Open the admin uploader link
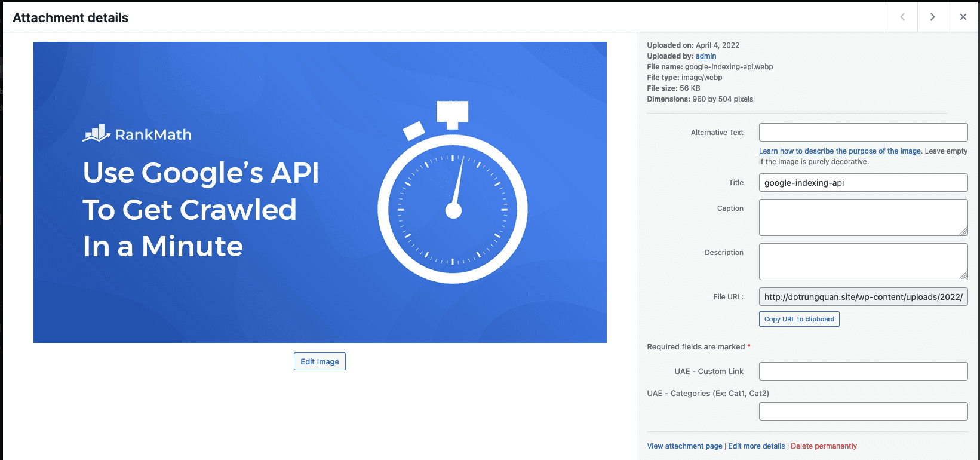980x460 pixels. [705, 56]
